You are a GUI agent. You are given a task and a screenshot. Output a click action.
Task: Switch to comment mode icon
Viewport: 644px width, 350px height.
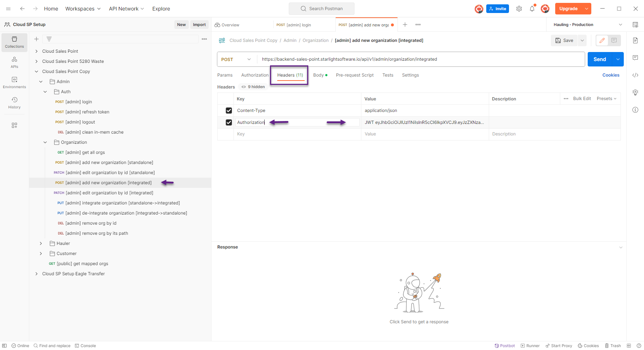pyautogui.click(x=614, y=40)
